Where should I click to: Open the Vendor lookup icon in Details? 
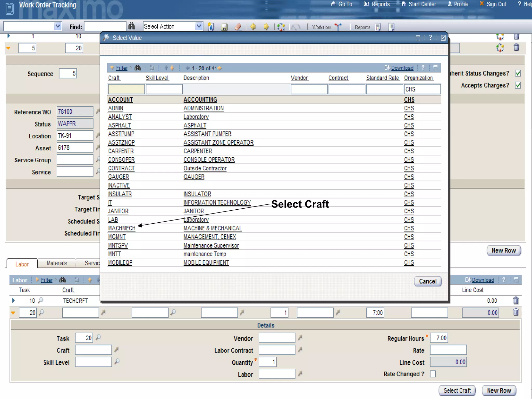click(x=300, y=338)
